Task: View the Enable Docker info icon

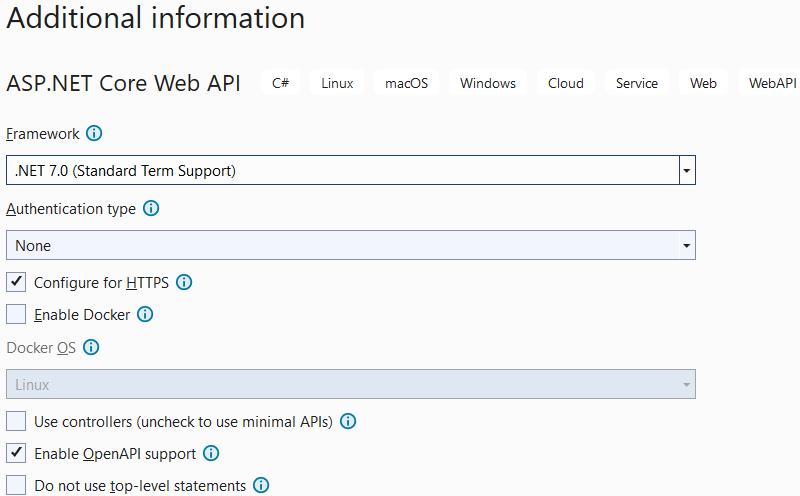Action: 145,314
